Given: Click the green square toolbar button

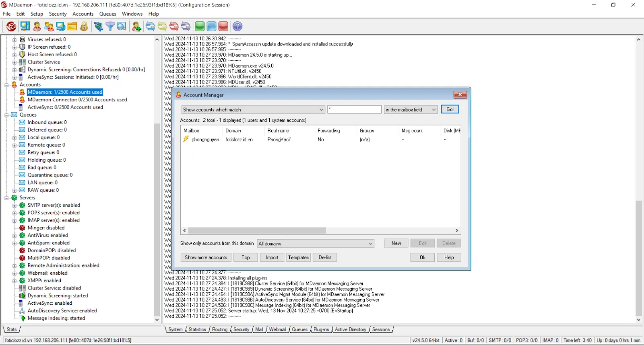Looking at the screenshot, I should point(200,27).
